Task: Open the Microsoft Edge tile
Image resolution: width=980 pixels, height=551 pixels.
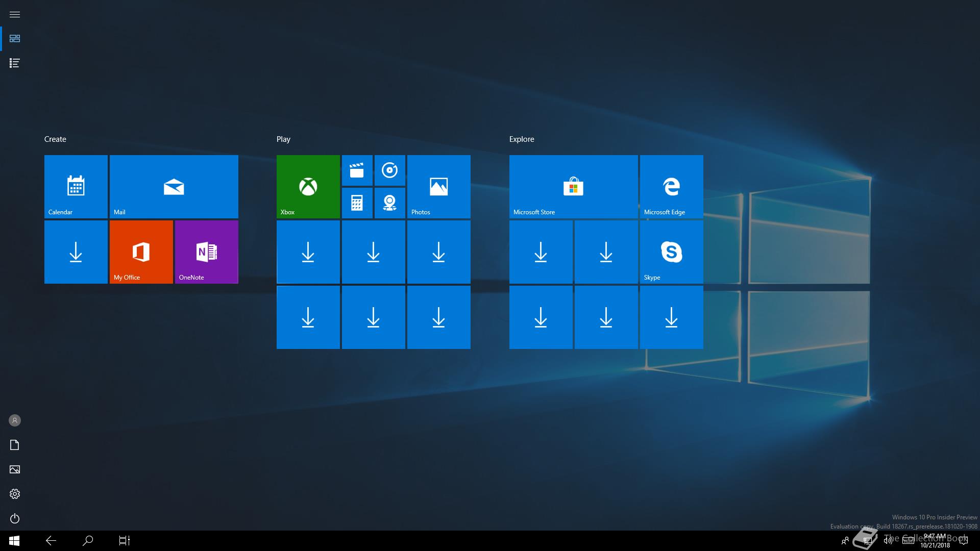Action: (x=672, y=187)
